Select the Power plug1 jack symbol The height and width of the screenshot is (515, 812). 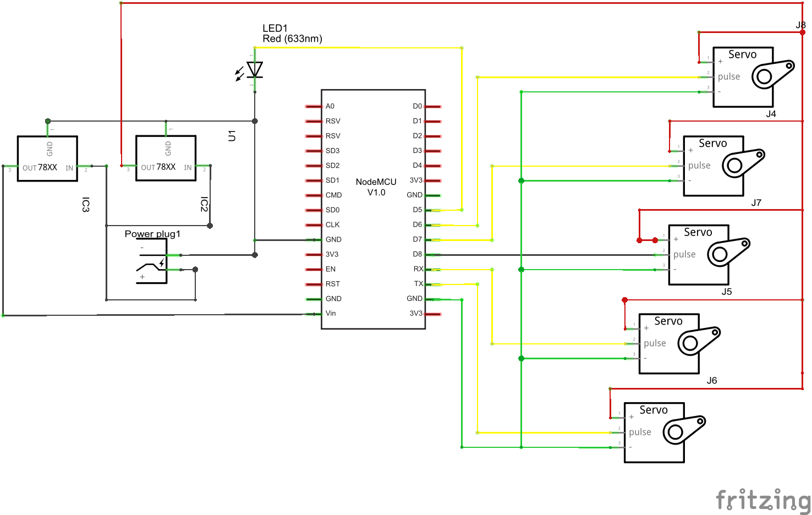[x=152, y=261]
